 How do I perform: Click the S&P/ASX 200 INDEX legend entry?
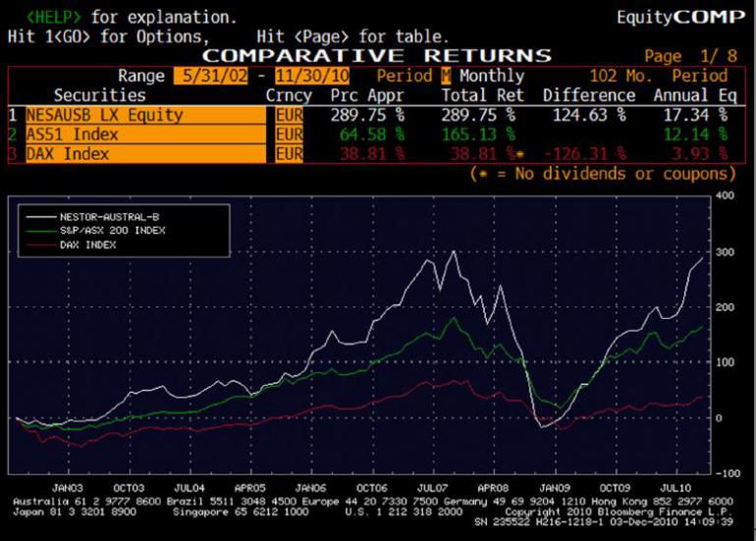(112, 231)
